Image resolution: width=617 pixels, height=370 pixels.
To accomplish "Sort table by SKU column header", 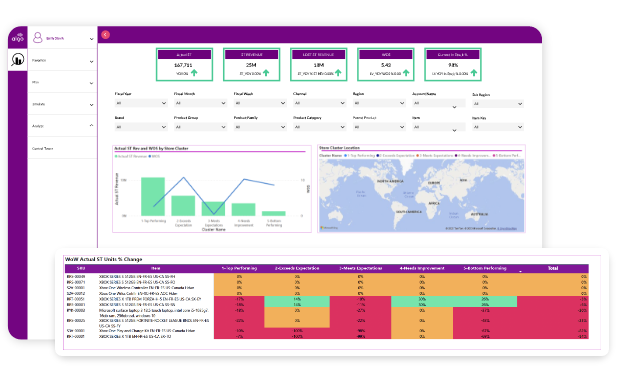I will pos(81,268).
